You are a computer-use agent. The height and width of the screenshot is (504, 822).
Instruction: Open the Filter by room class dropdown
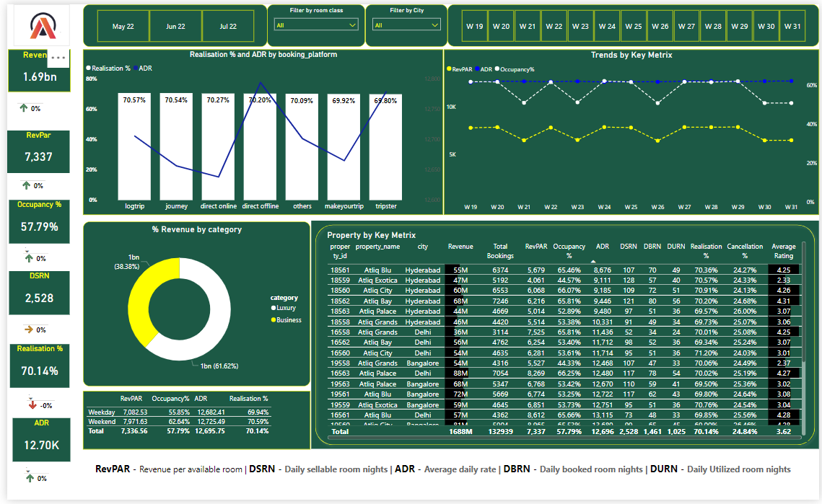pyautogui.click(x=317, y=25)
